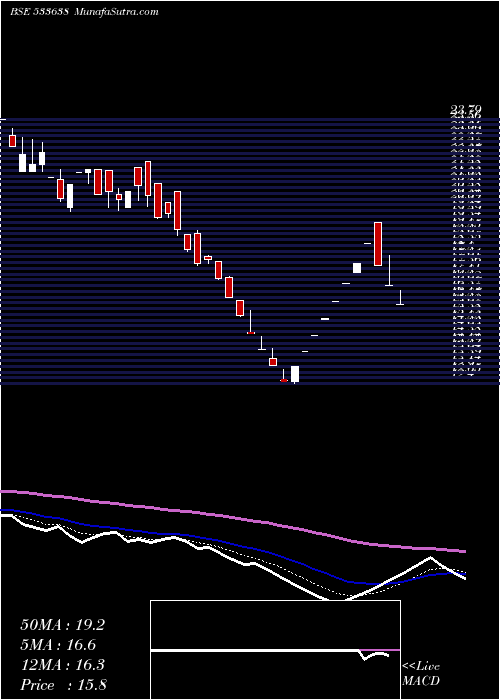This screenshot has height=700, width=500.
Task: Click the MunafaSutra.com header text
Action: (116, 12)
